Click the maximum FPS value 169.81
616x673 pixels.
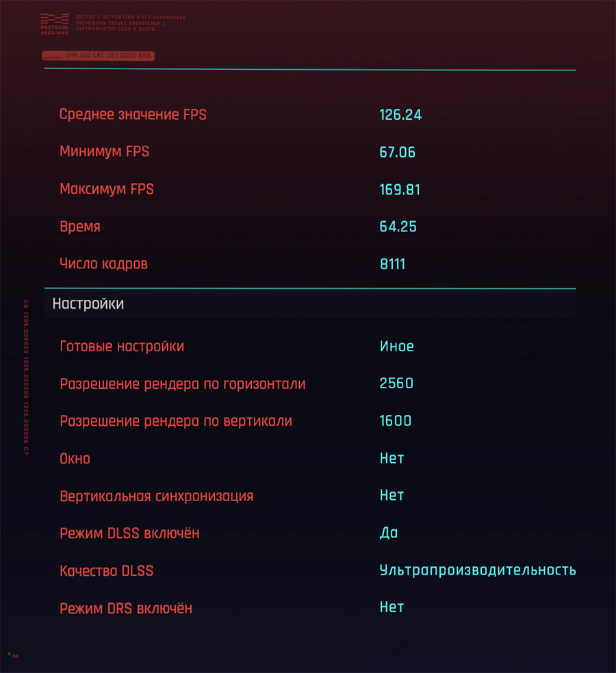coord(400,190)
